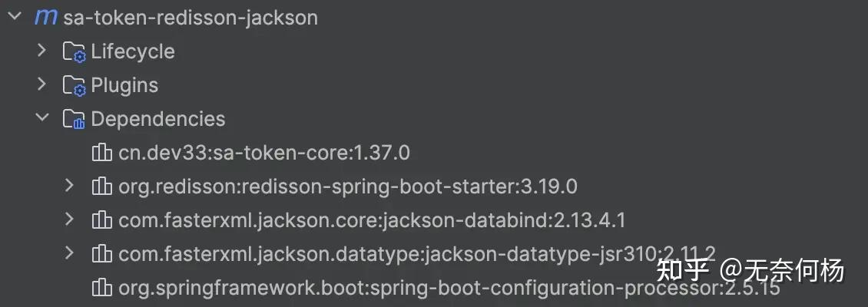This screenshot has width=868, height=307.
Task: Select the Lifecycle label text
Action: coord(133,51)
